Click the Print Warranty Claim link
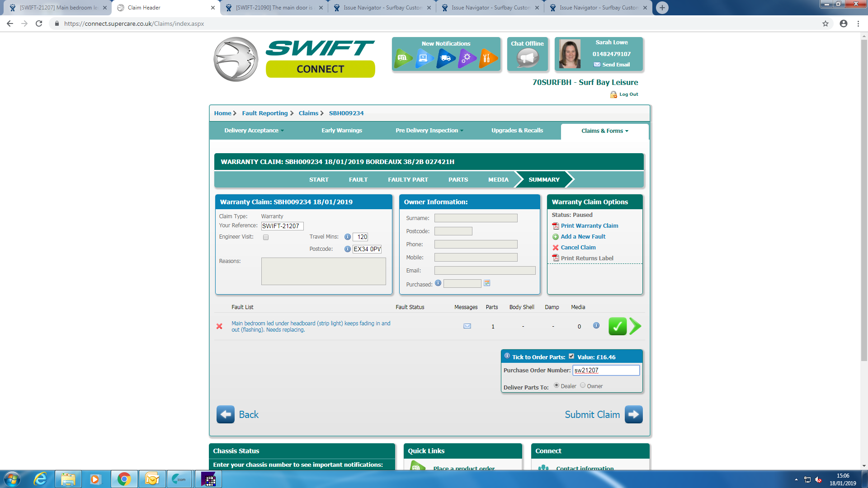Viewport: 868px width, 488px height. 589,226
